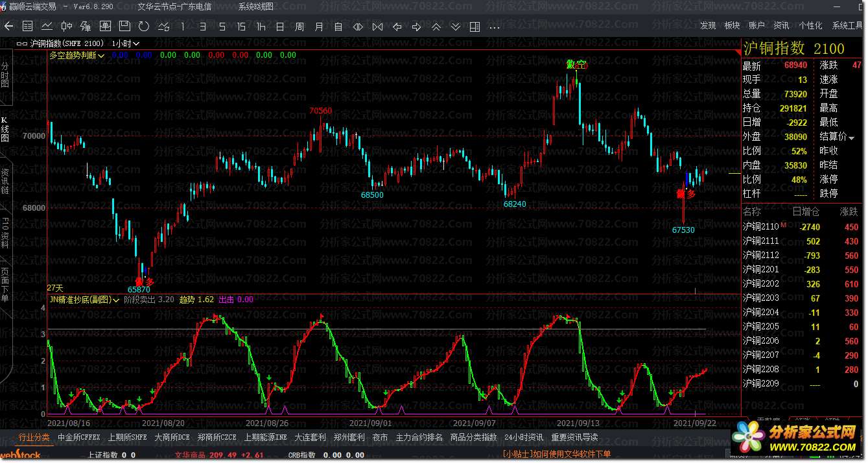Select the 1 minute period button

pyautogui.click(x=183, y=27)
